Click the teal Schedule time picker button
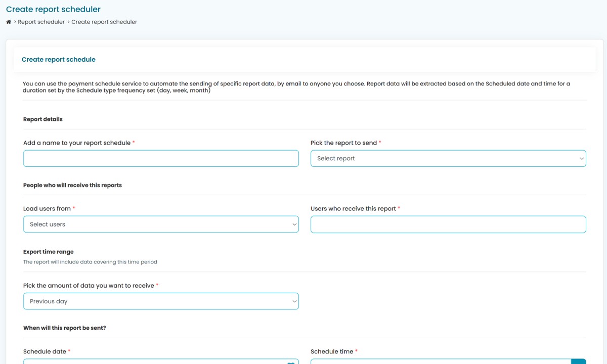 [578, 362]
